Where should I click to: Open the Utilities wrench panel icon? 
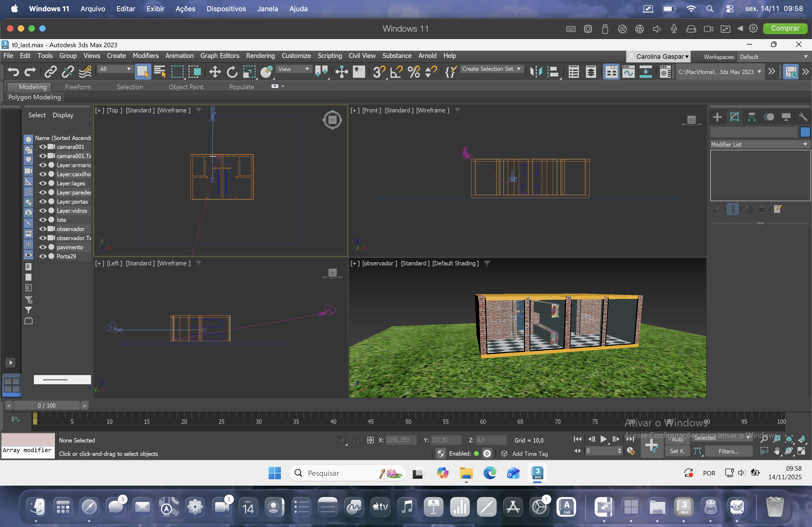[803, 117]
